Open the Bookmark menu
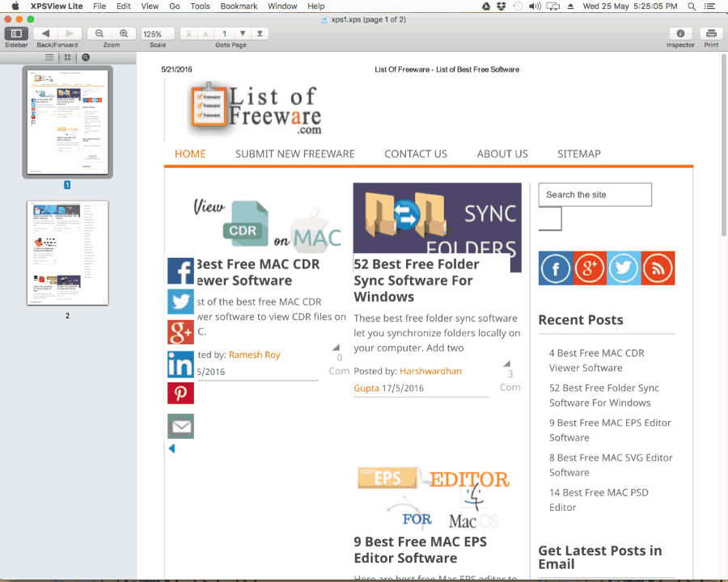 coord(239,6)
